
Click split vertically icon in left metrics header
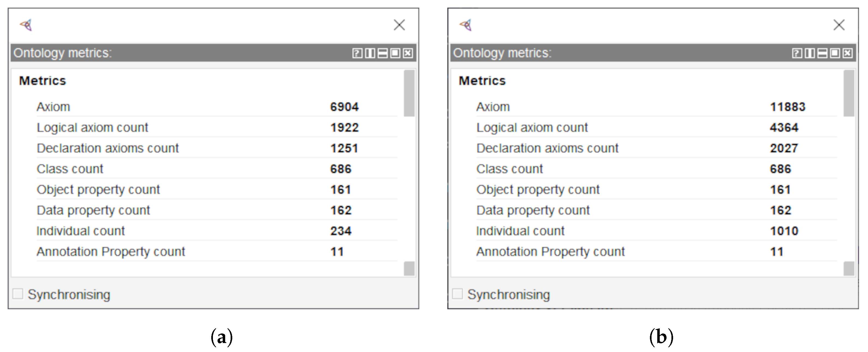(370, 53)
